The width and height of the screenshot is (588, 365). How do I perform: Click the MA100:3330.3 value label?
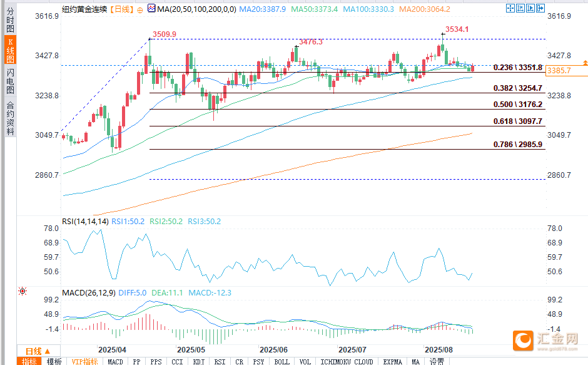point(368,9)
